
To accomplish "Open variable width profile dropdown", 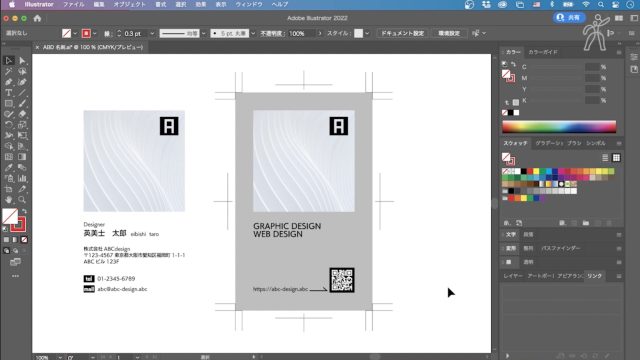I will (x=203, y=33).
